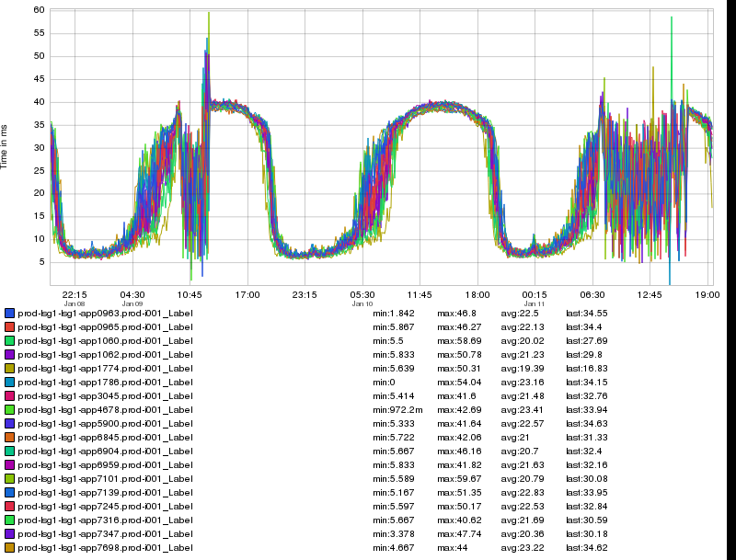736x560 pixels.
Task: Click the magenta app3045 legend swatch
Action: pos(9,395)
